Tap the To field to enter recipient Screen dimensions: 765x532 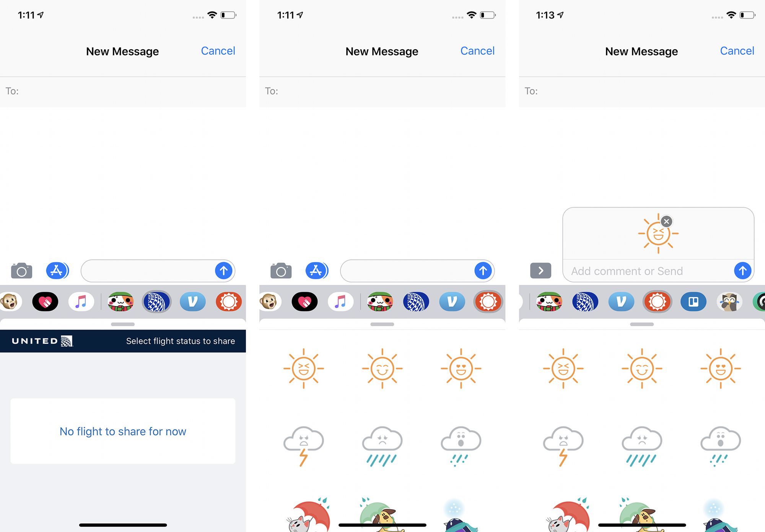tap(123, 91)
